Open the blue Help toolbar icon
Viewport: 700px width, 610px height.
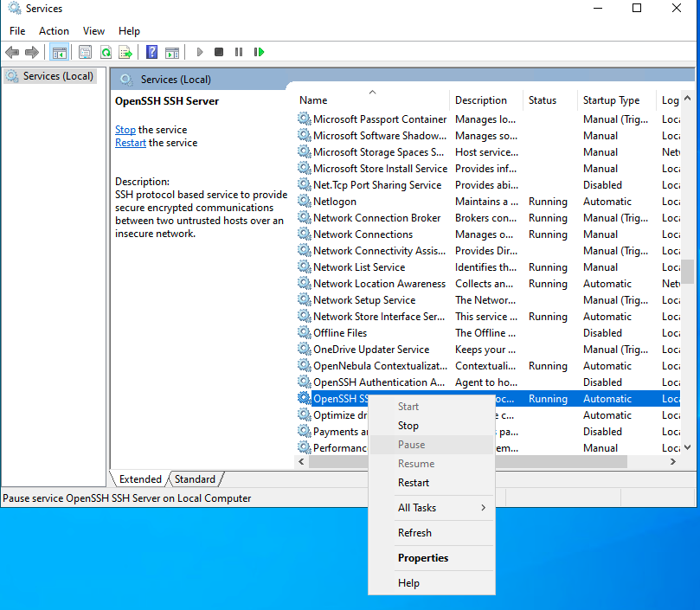point(151,52)
